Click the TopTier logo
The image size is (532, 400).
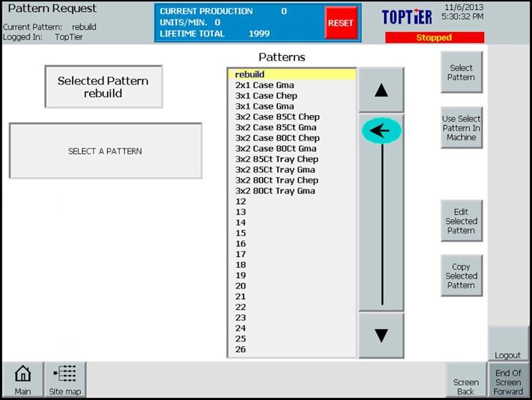(407, 17)
